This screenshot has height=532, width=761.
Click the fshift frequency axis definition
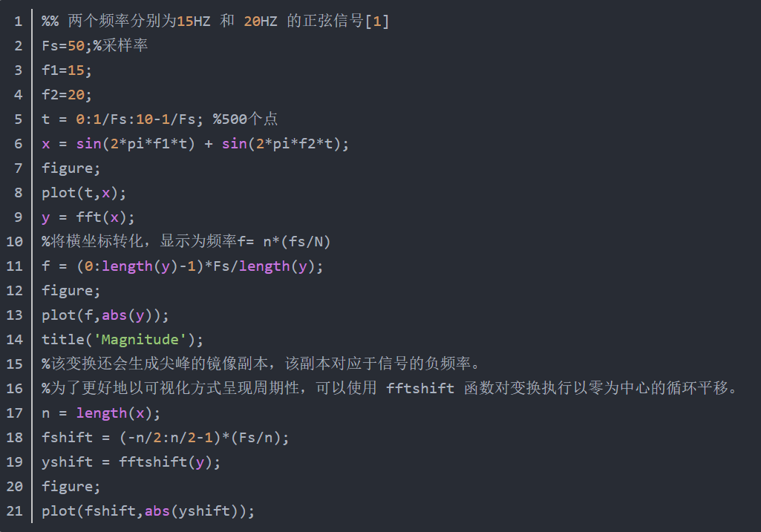(x=165, y=438)
